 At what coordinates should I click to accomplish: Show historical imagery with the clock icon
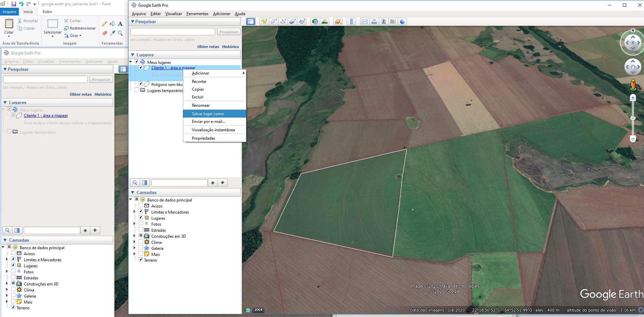coord(315,21)
